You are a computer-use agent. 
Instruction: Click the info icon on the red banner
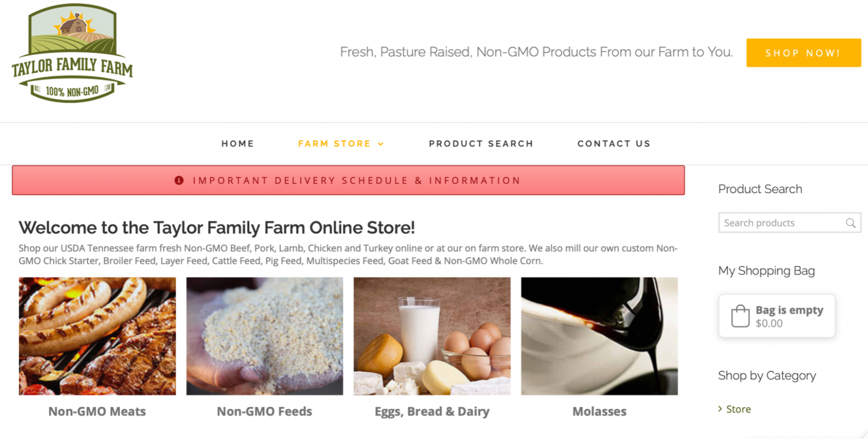pos(179,180)
